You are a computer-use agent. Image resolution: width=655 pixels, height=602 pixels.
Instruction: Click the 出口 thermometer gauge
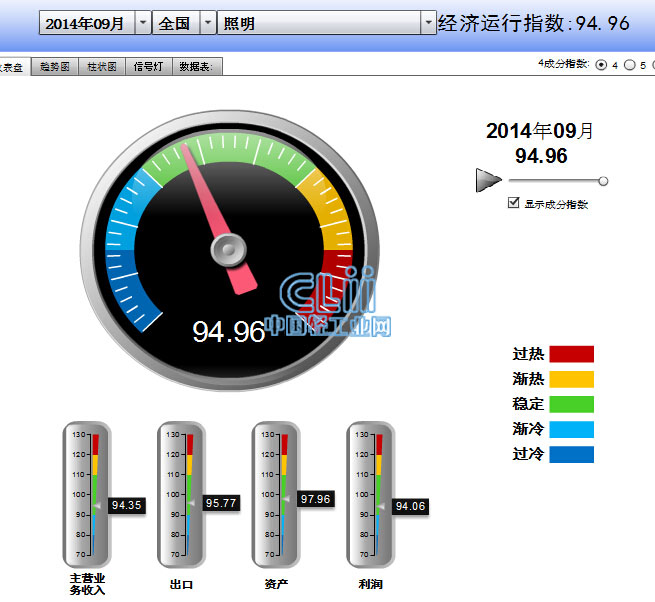[181, 494]
